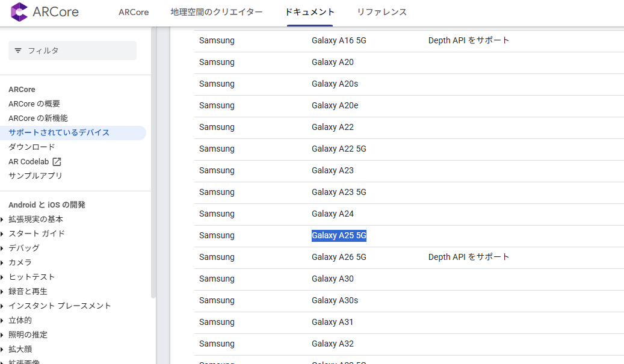Open the サンプルアプリ sidebar link
This screenshot has height=364, width=624.
tap(36, 176)
